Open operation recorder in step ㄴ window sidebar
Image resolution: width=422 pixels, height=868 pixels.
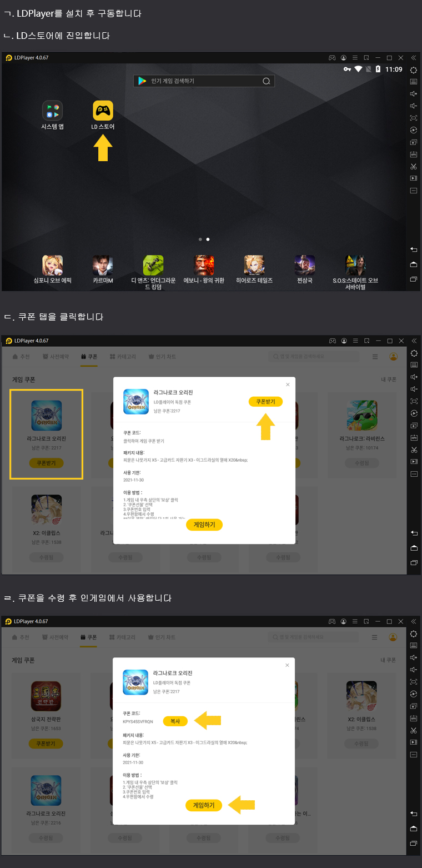(414, 130)
